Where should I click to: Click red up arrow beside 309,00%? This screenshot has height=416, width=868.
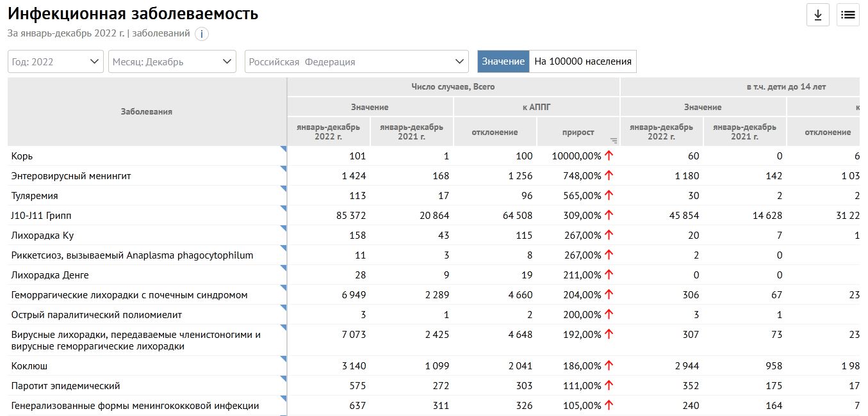tap(609, 215)
